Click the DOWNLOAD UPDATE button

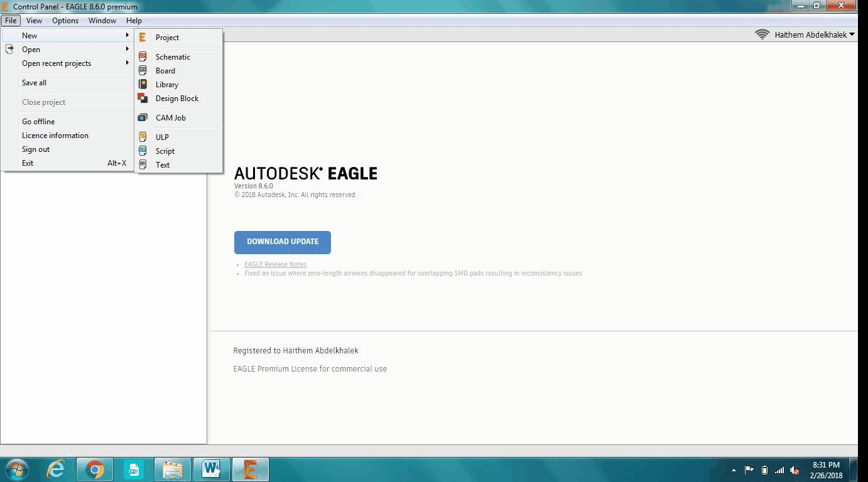[x=283, y=242]
